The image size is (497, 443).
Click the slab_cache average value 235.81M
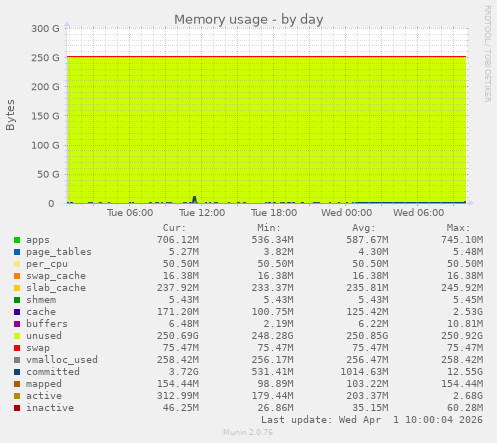pos(367,288)
